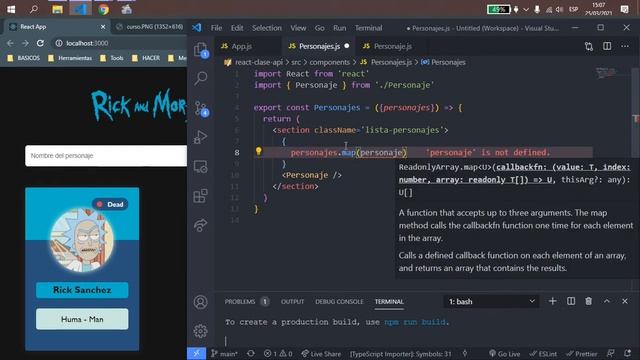Click the synchronize changes status icon

click(x=251, y=353)
